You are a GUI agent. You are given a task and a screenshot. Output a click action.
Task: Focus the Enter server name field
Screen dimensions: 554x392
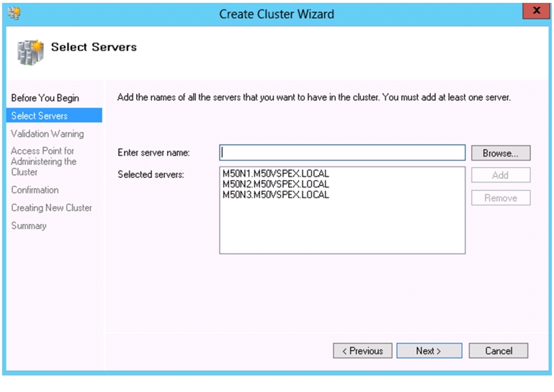point(342,152)
